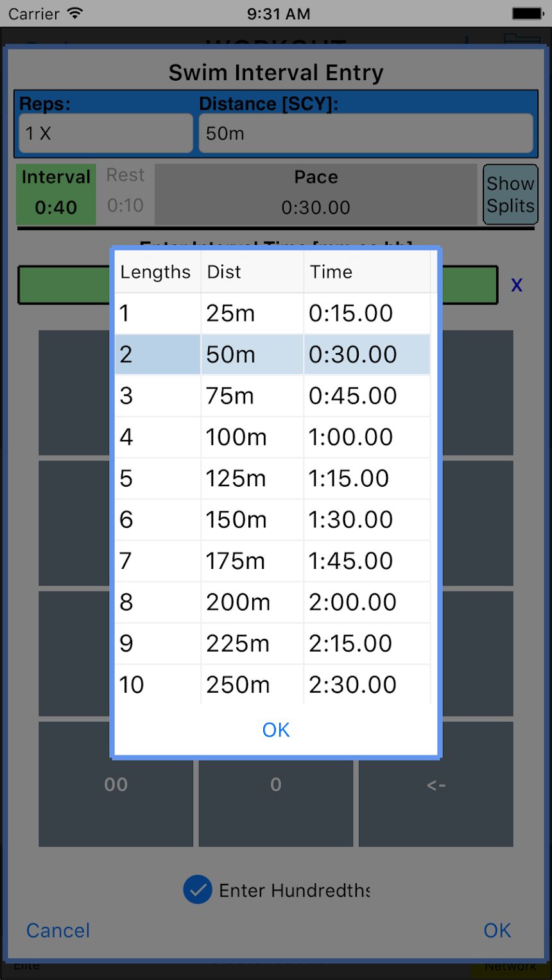Screen dimensions: 552x980
Task: Select the highlighted 50m split row
Action: (x=273, y=355)
